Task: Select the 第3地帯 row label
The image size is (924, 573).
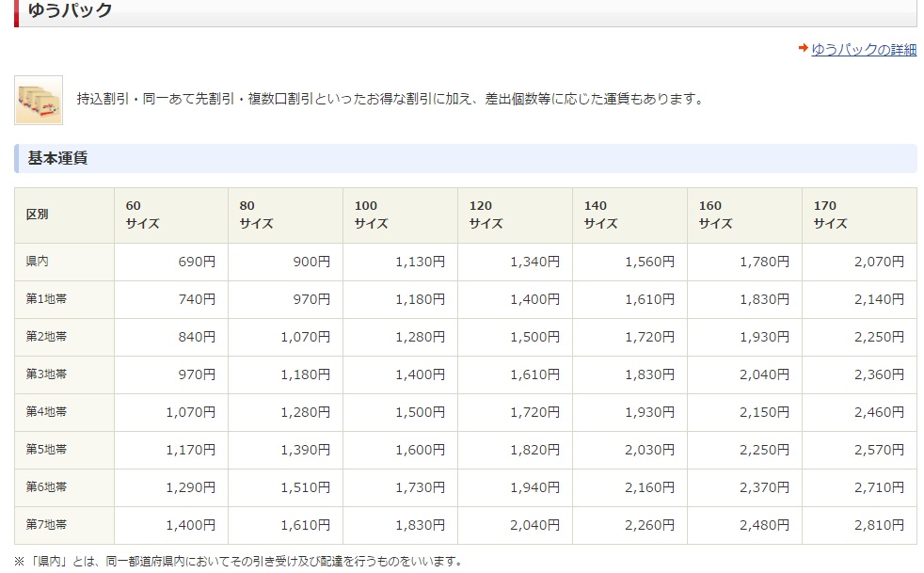Action: tap(64, 374)
